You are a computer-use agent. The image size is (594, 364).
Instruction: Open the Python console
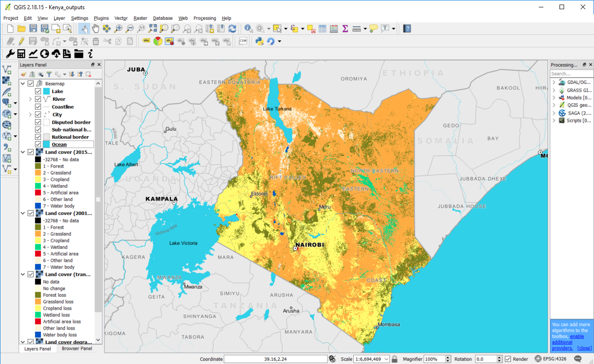259,40
